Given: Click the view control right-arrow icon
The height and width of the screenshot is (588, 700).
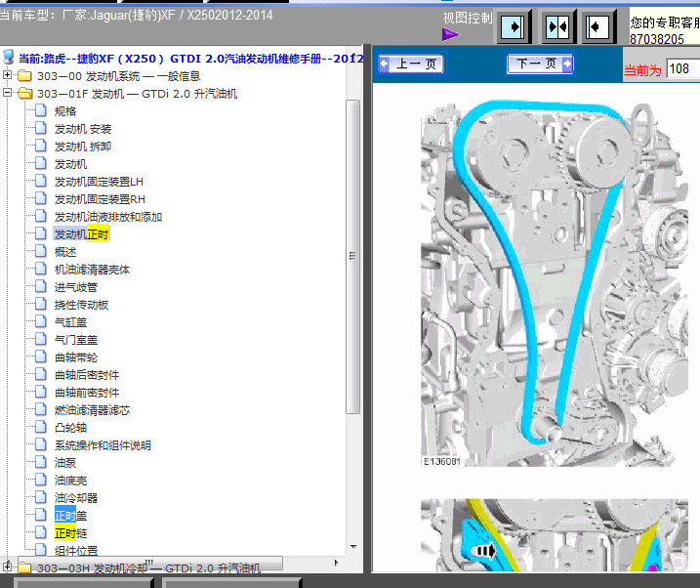Looking at the screenshot, I should 514,26.
